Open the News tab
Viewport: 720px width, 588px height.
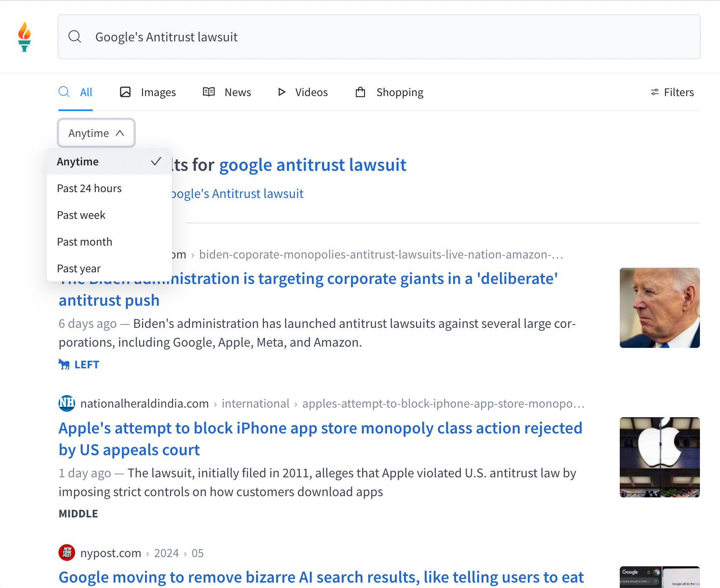click(227, 92)
